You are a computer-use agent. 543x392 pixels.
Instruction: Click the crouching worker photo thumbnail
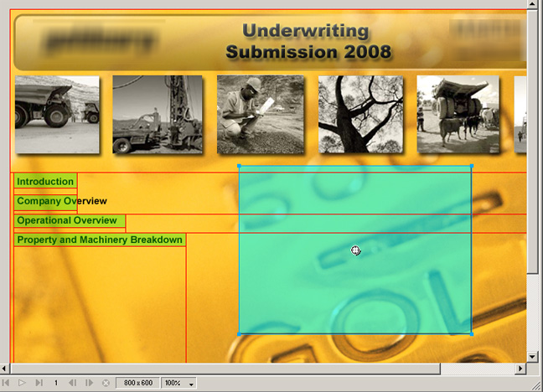(x=261, y=115)
